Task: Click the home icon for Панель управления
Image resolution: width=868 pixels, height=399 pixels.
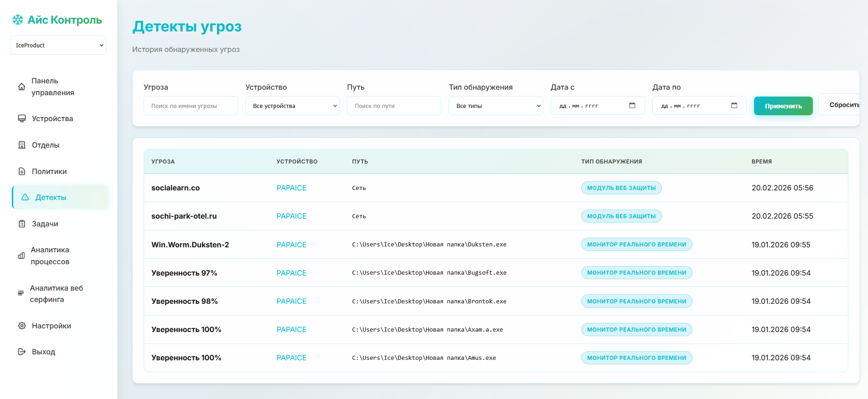Action: (21, 87)
